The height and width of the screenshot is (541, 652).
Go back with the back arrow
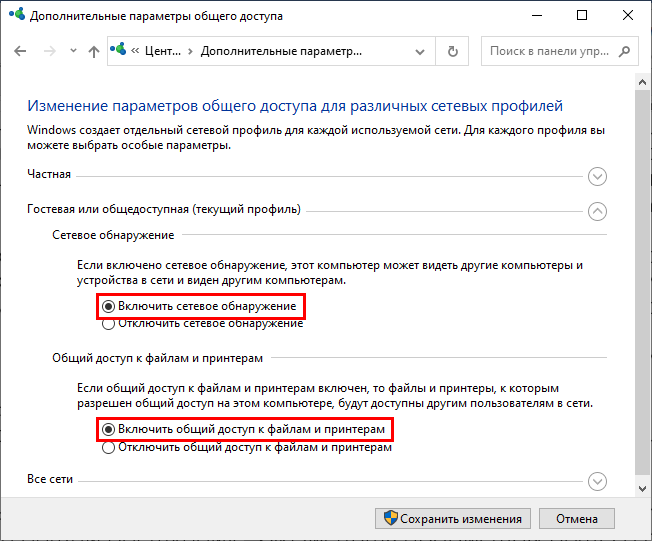point(20,51)
